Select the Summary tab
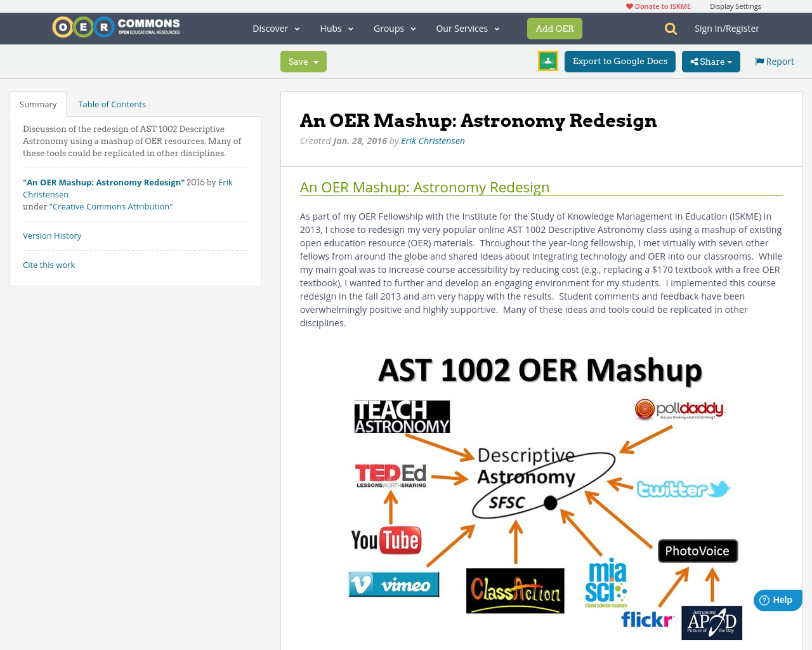Image resolution: width=812 pixels, height=650 pixels. tap(38, 103)
